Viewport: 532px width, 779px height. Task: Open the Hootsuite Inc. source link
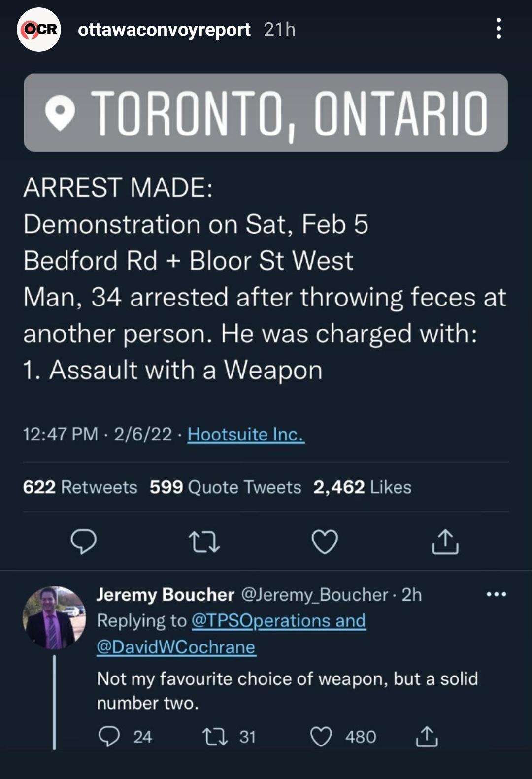click(x=246, y=434)
